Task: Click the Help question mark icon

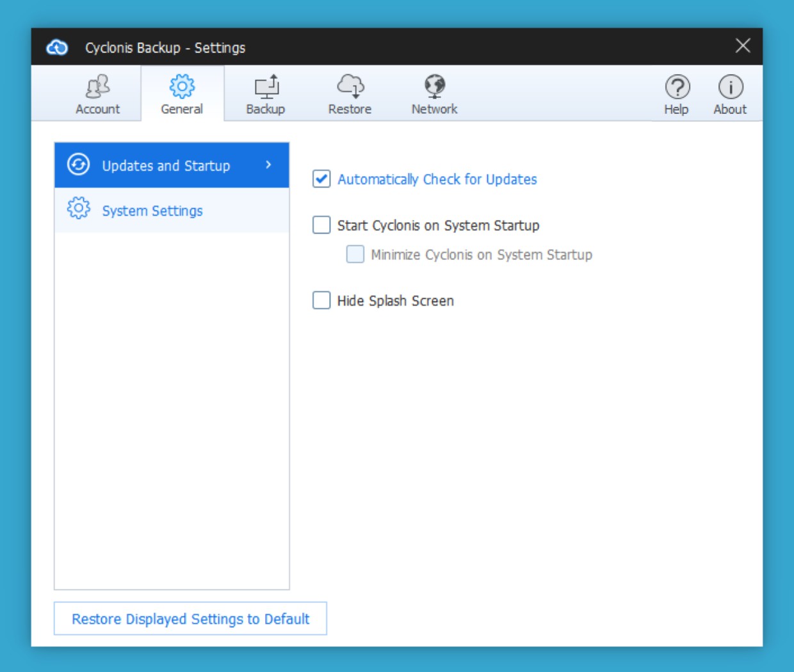Action: tap(677, 87)
